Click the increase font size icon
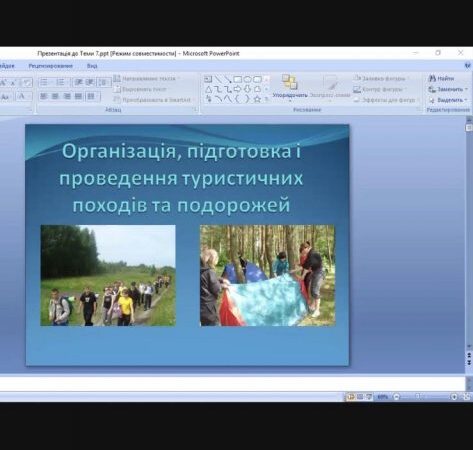 click(3, 82)
